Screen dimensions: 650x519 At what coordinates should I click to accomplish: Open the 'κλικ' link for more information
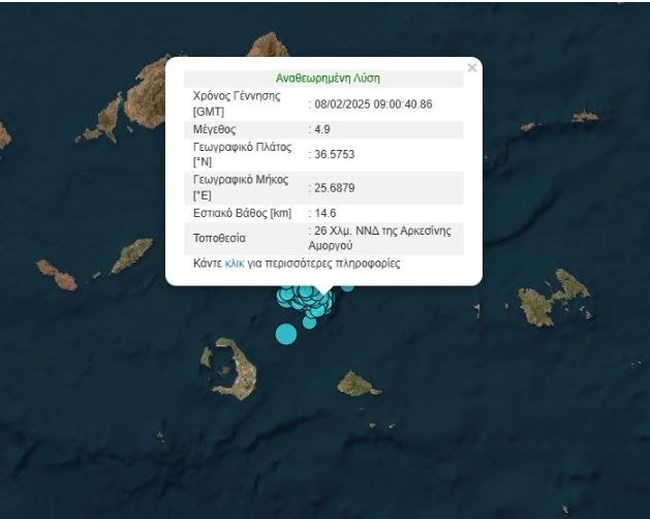(235, 264)
